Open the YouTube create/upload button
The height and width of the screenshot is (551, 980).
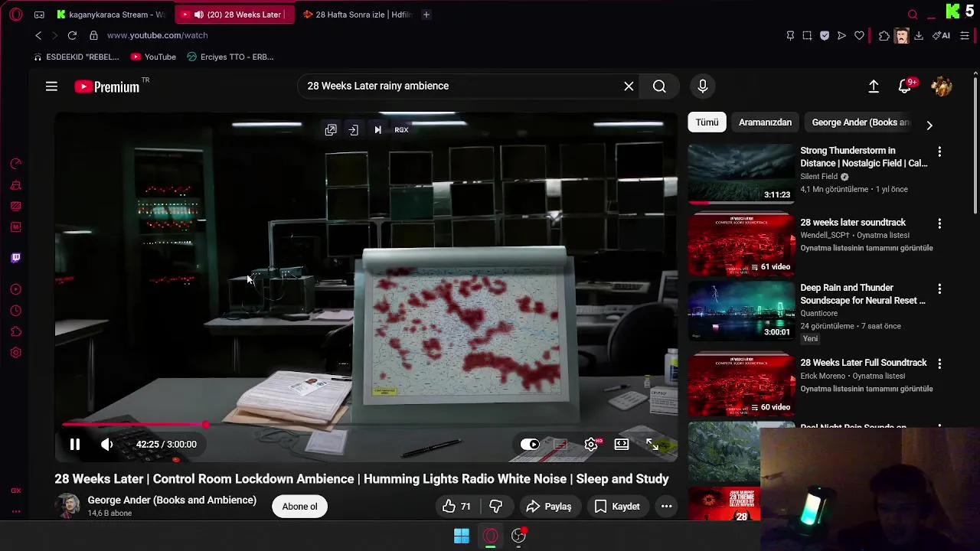click(x=874, y=86)
